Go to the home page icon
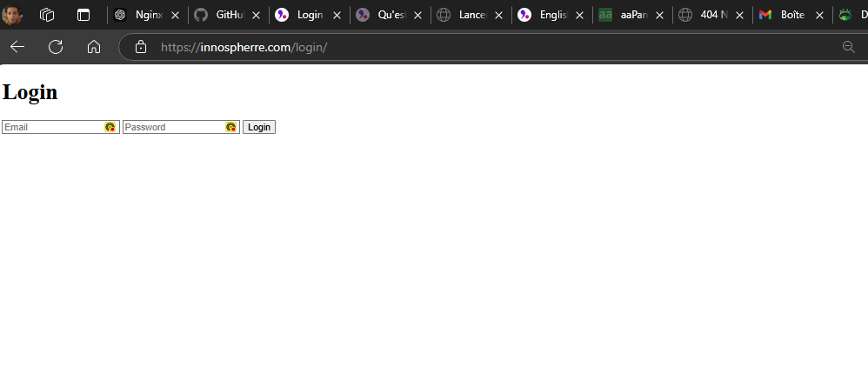Viewport: 868px width, 367px height. pyautogui.click(x=94, y=47)
